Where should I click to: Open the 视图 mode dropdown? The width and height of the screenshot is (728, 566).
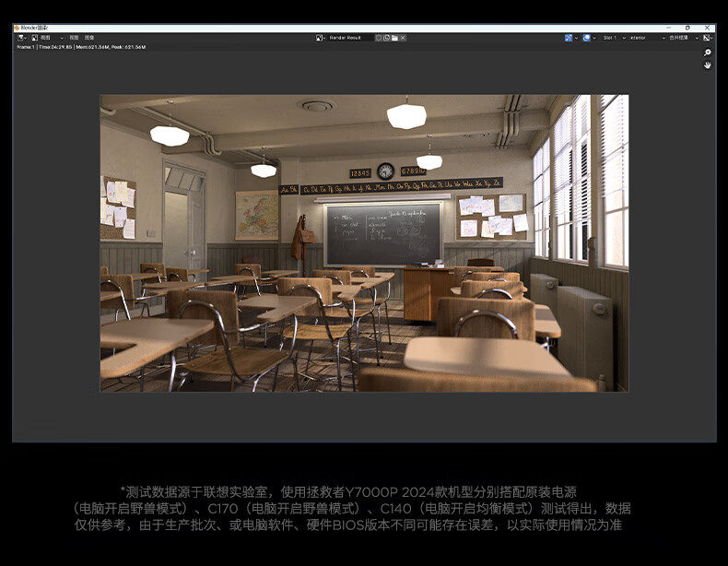pyautogui.click(x=50, y=38)
